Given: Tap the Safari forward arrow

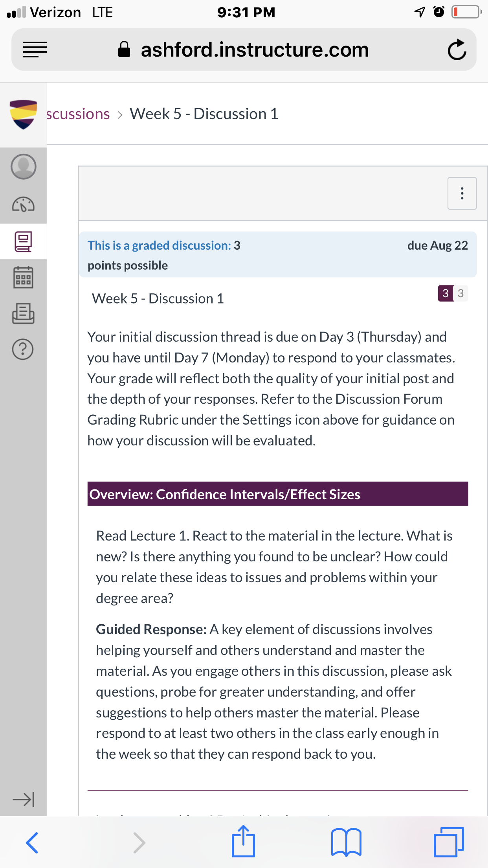Looking at the screenshot, I should click(139, 842).
